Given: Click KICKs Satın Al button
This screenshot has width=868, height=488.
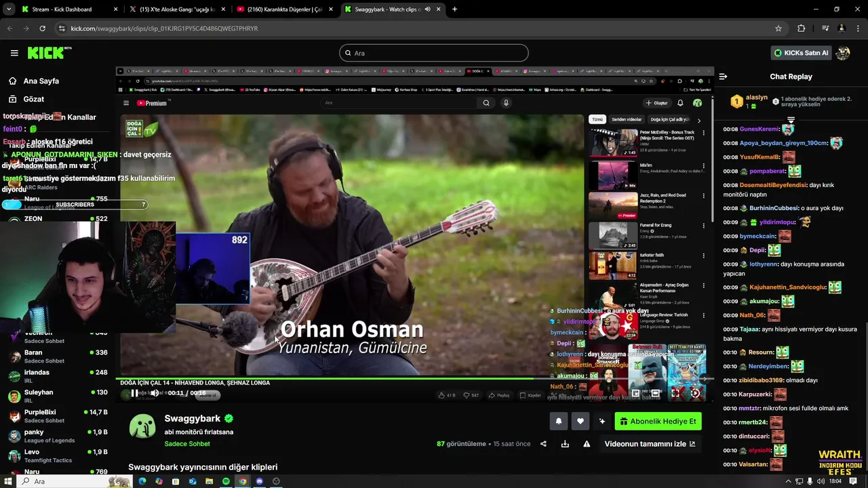Looking at the screenshot, I should tap(802, 53).
